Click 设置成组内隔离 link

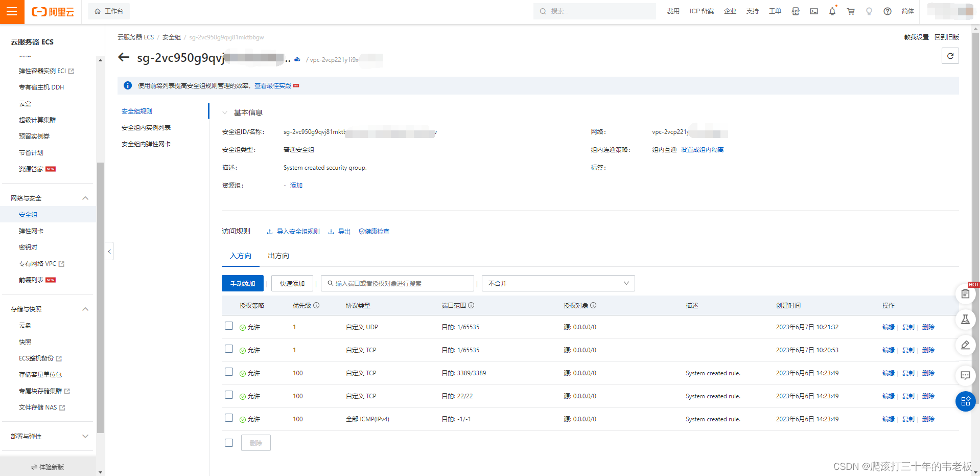coord(702,150)
